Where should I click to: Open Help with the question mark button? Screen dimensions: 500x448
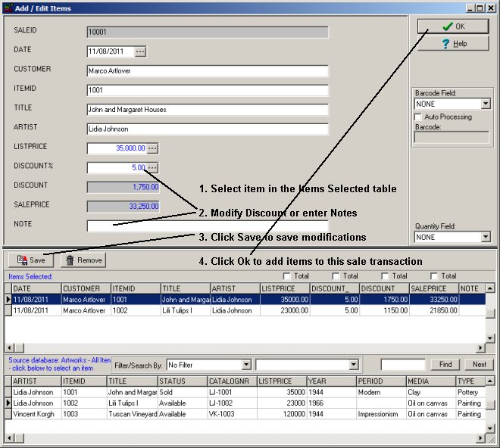point(453,44)
